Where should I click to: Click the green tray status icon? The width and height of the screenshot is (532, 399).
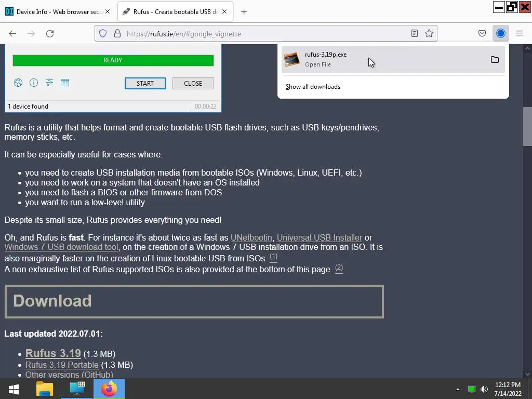[471, 389]
